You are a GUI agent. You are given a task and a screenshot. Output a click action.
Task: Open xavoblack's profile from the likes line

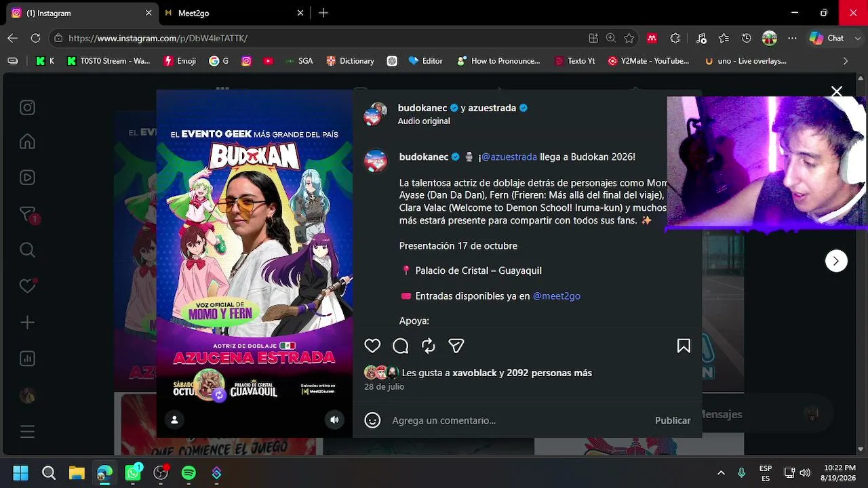point(475,373)
